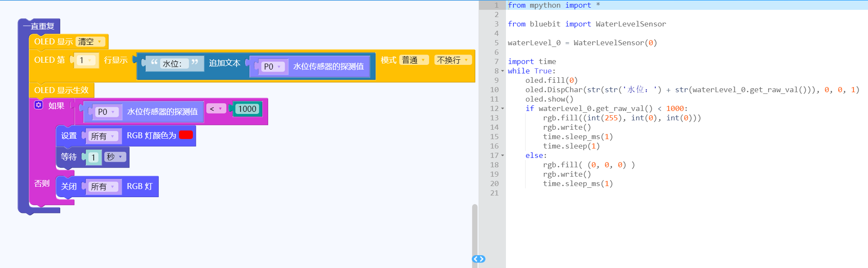This screenshot has height=268, width=868.
Task: Click the red RGB color swatch
Action: click(186, 135)
